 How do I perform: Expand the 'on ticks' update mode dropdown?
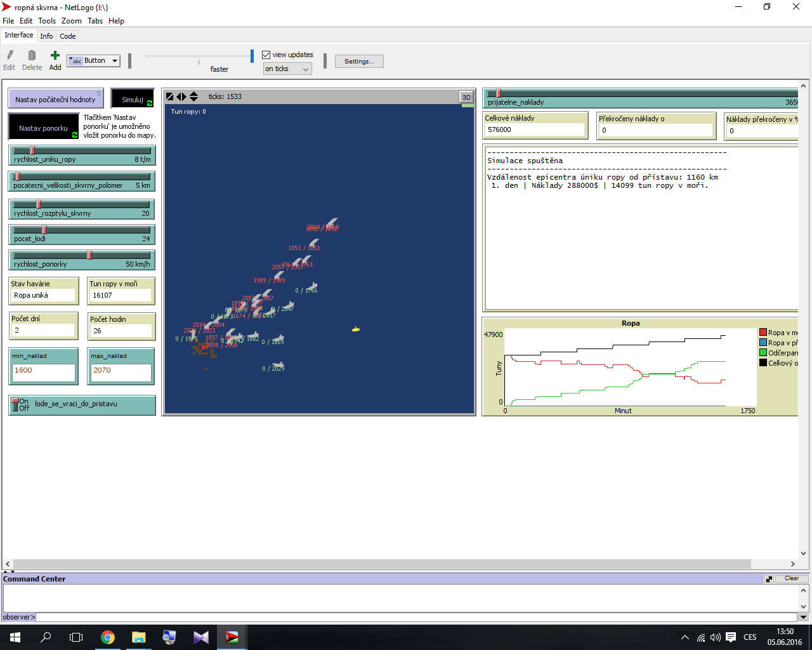[287, 69]
